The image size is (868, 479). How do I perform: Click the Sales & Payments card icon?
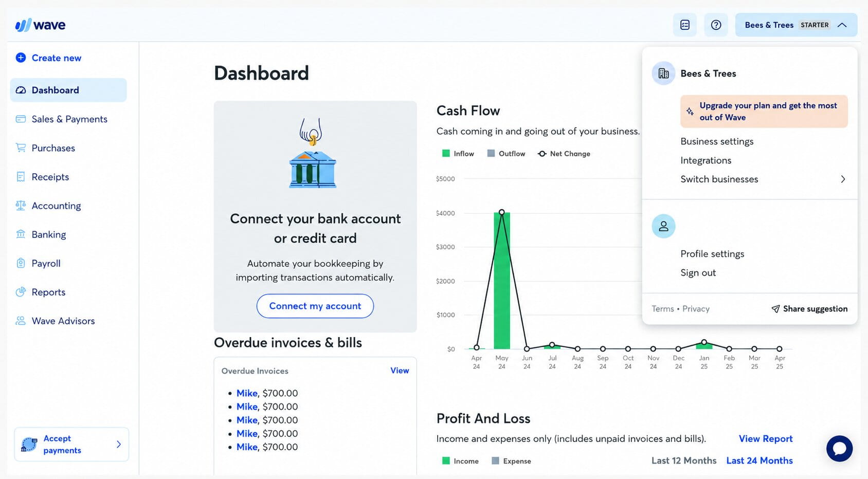click(21, 119)
